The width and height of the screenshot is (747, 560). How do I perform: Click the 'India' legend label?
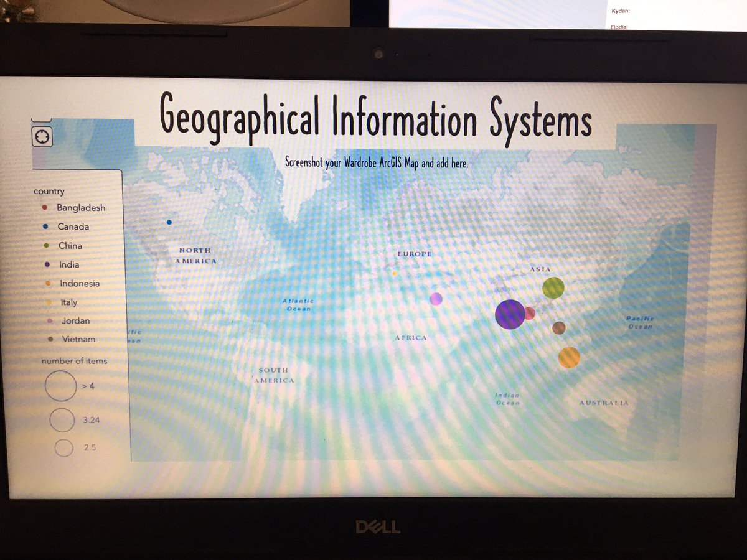coord(69,264)
